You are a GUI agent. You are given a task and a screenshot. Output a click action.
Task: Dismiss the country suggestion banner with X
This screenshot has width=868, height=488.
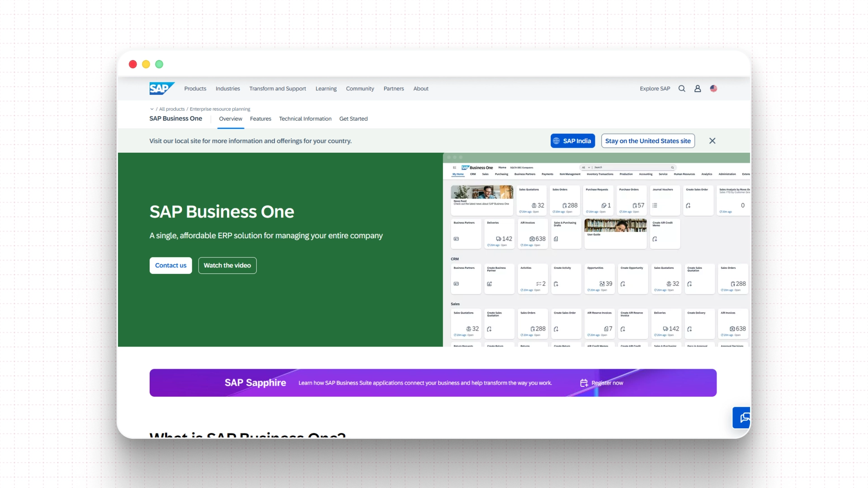point(712,141)
